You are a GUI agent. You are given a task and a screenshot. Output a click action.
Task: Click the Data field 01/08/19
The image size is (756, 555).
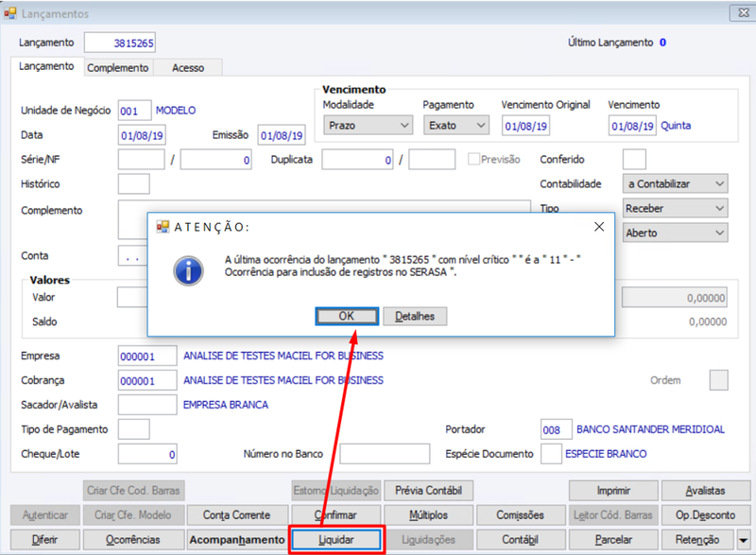[x=142, y=135]
